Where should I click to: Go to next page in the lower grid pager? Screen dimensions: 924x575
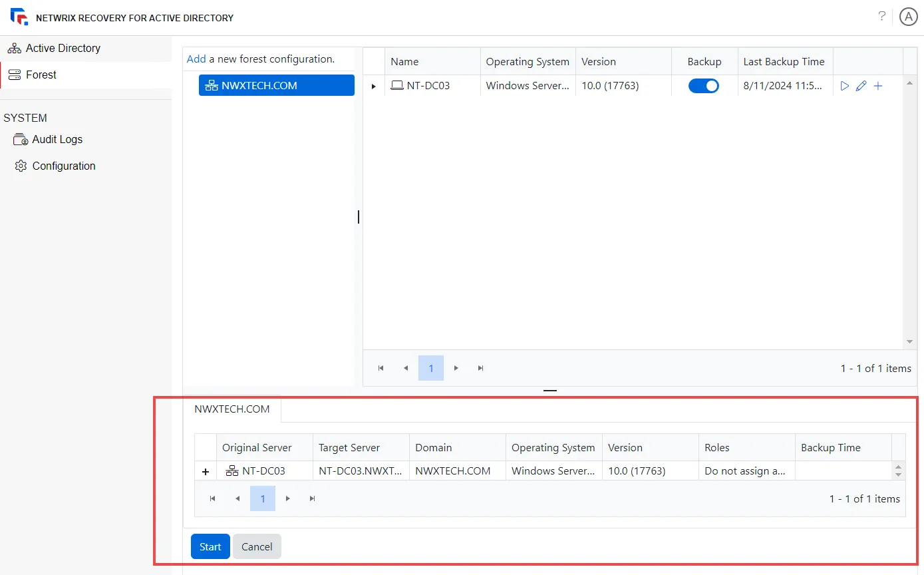coord(287,498)
